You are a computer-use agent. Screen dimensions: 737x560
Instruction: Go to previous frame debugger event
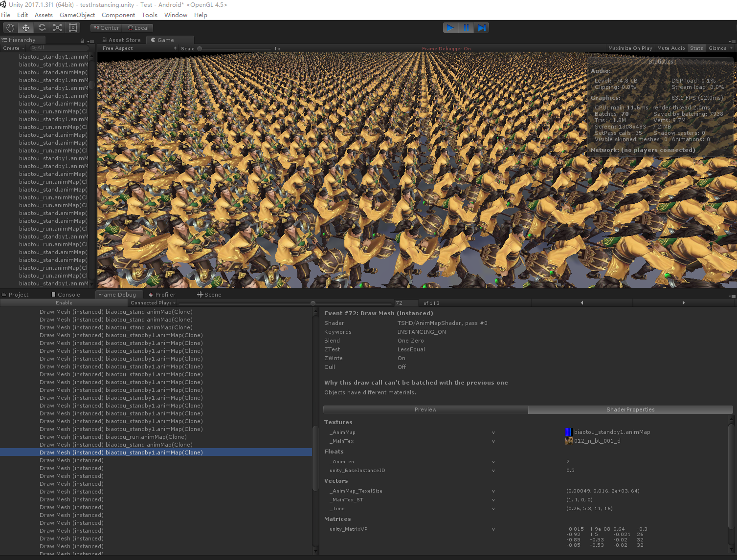pyautogui.click(x=582, y=303)
